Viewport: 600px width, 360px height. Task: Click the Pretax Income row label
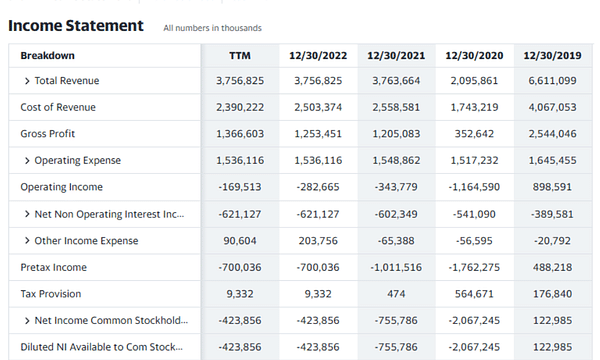coord(54,267)
